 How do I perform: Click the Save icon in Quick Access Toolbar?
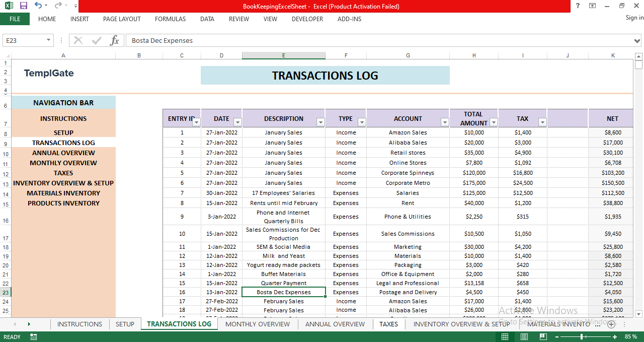click(x=24, y=6)
